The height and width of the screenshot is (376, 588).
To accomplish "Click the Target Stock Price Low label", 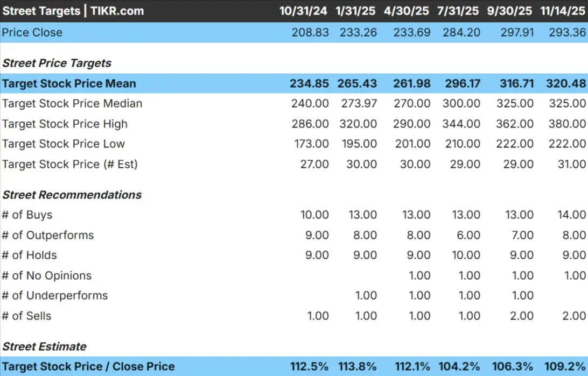I will [63, 144].
